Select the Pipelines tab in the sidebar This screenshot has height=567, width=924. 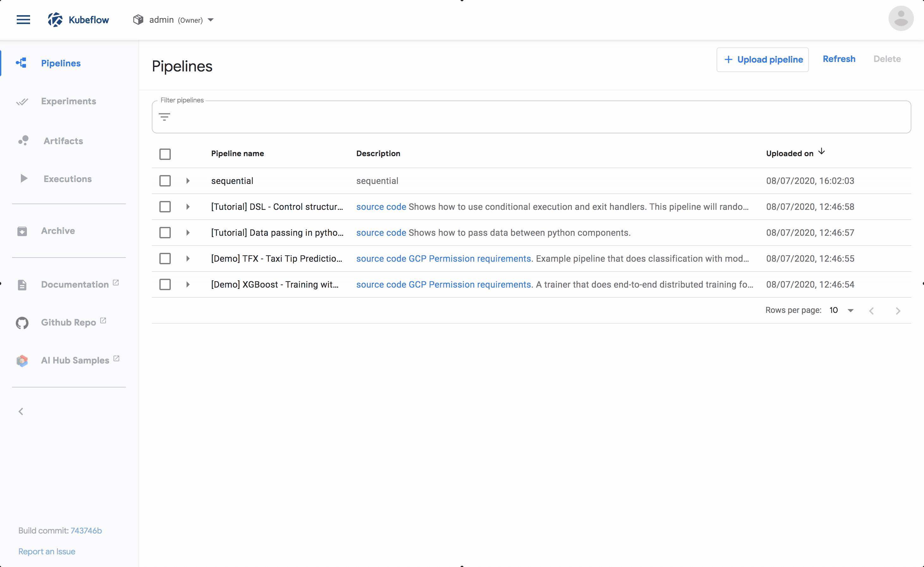pyautogui.click(x=61, y=63)
